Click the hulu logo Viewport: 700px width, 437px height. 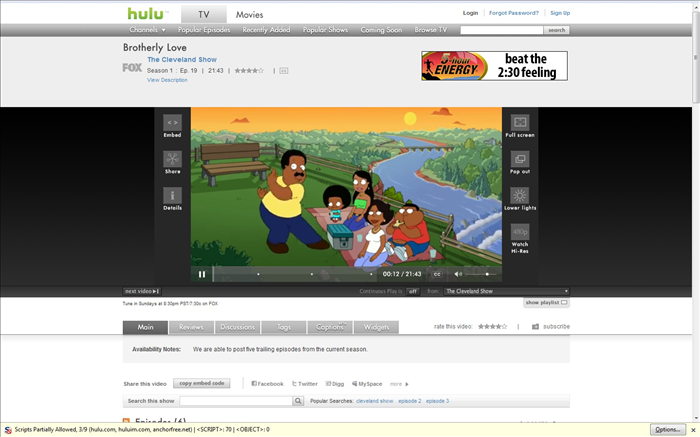(x=147, y=13)
